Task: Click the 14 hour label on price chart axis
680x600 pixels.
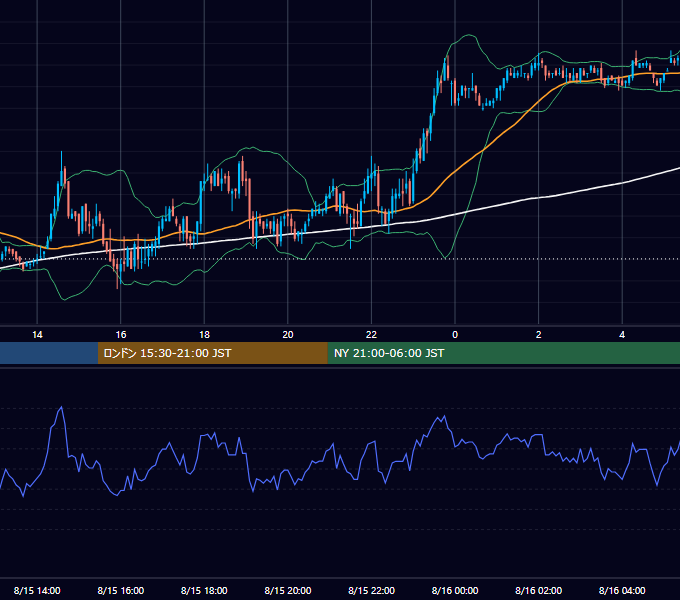Action: tap(37, 334)
